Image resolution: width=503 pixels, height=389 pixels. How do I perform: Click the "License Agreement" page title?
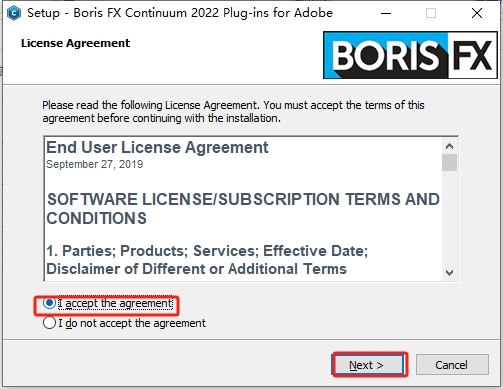click(x=75, y=43)
